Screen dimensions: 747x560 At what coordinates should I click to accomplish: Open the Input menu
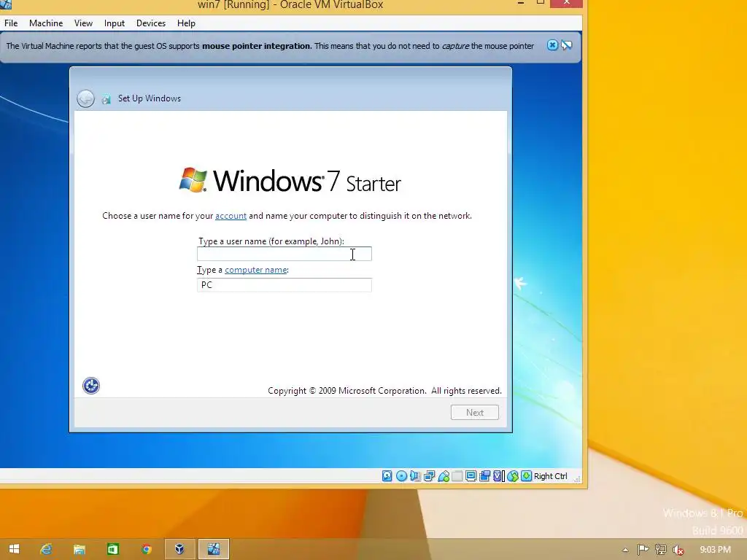[x=115, y=23]
